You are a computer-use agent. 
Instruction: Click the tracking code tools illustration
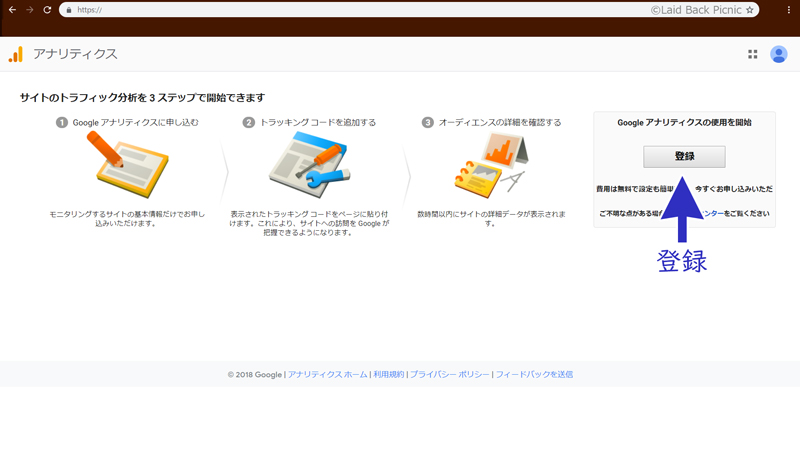point(309,164)
